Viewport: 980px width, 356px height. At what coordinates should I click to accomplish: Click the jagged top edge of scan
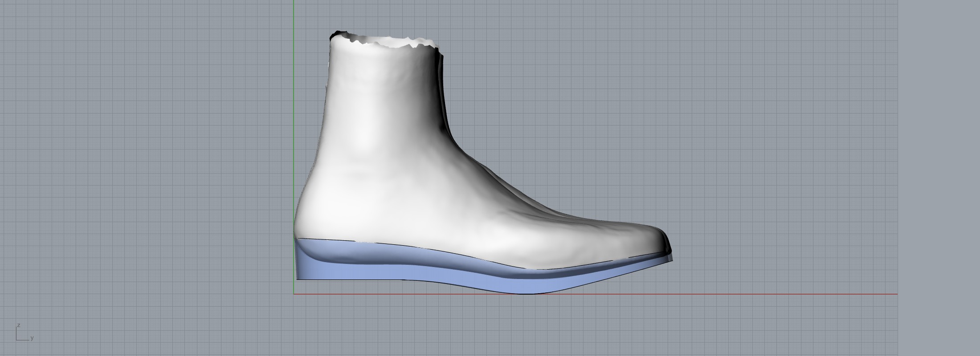383,41
